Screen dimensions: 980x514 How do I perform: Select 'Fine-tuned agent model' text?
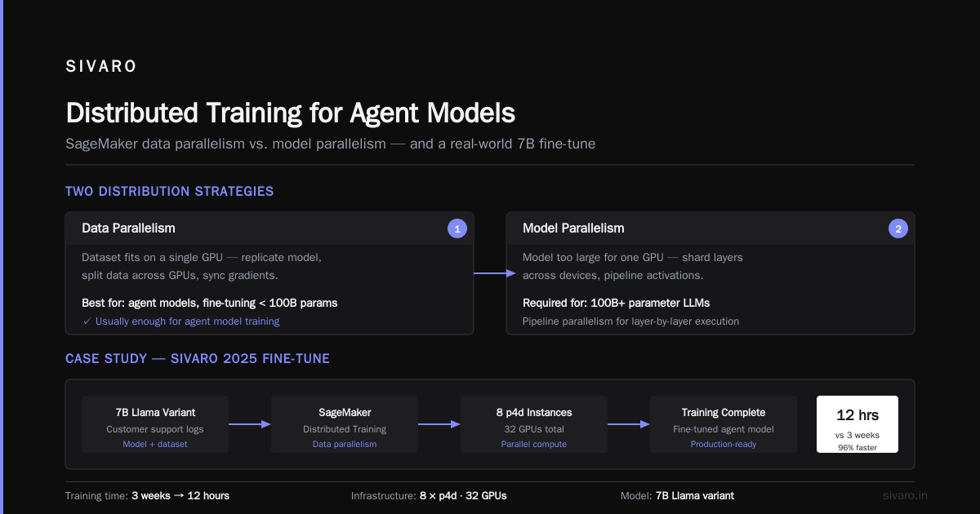pos(724,429)
